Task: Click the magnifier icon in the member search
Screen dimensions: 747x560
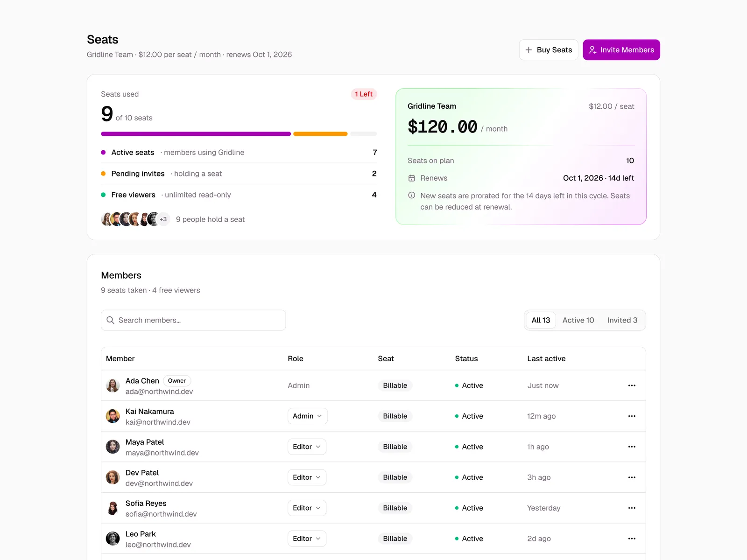Action: pos(111,320)
